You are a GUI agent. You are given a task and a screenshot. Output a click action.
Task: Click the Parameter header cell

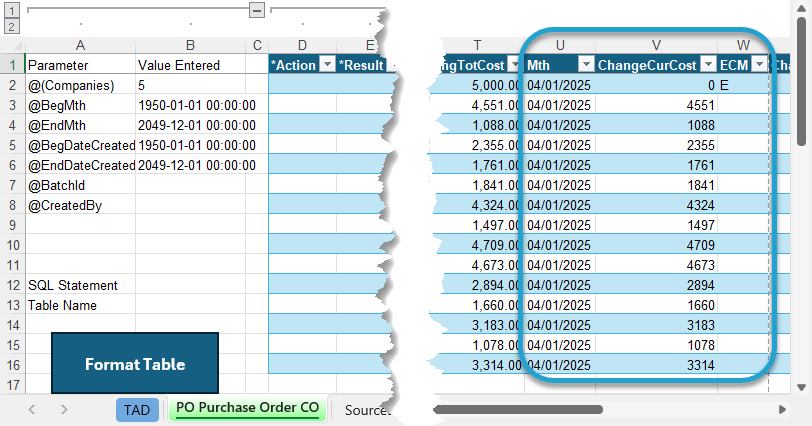[x=80, y=65]
